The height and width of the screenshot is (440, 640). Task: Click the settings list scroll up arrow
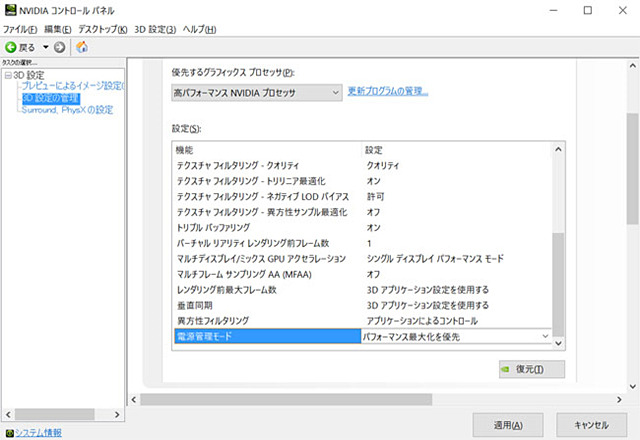pyautogui.click(x=558, y=149)
